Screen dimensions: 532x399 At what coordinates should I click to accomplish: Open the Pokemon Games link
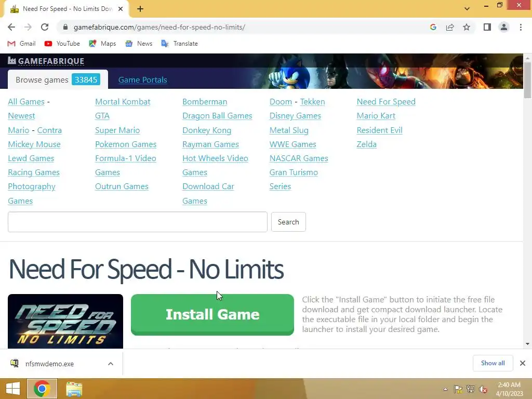tap(126, 144)
